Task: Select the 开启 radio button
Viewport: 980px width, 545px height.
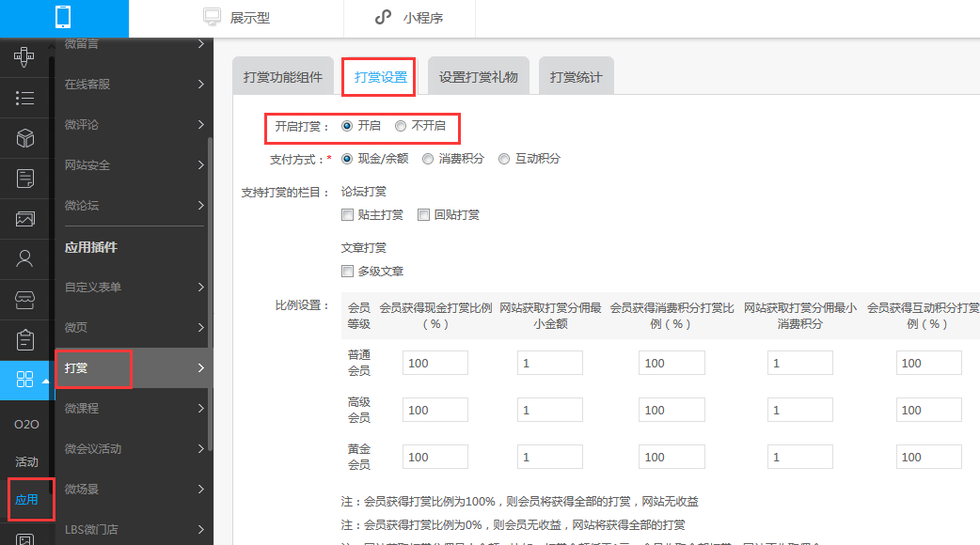Action: [347, 126]
